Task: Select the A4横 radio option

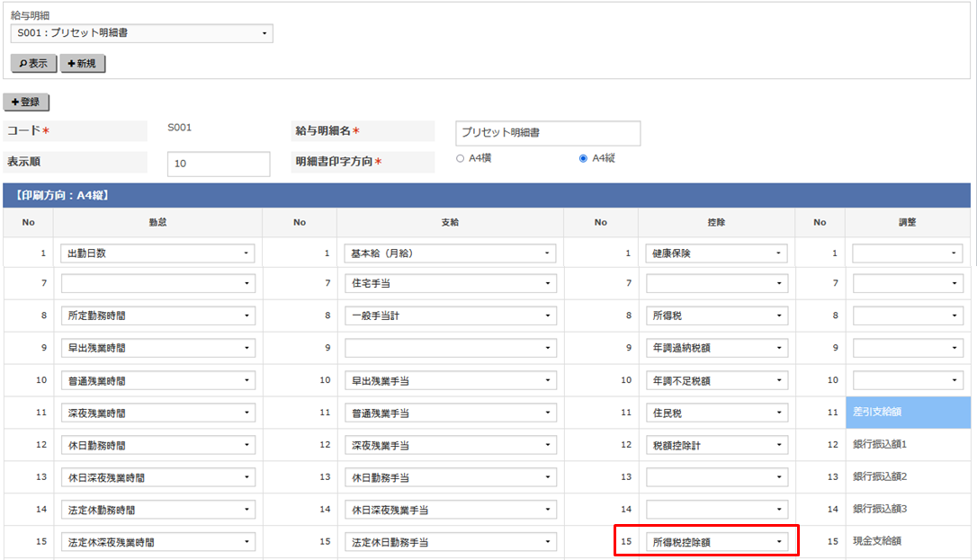Action: click(461, 158)
